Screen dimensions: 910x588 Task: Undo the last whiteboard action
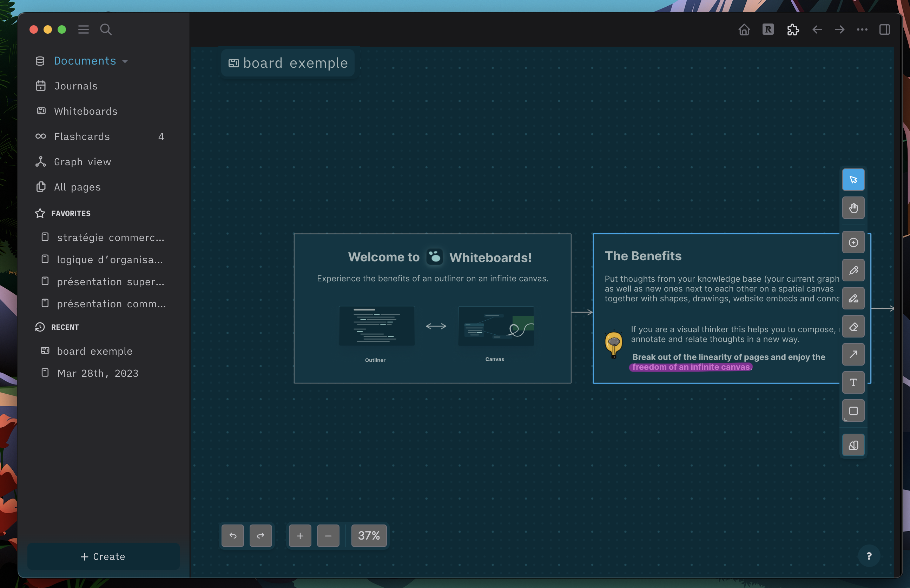(233, 535)
